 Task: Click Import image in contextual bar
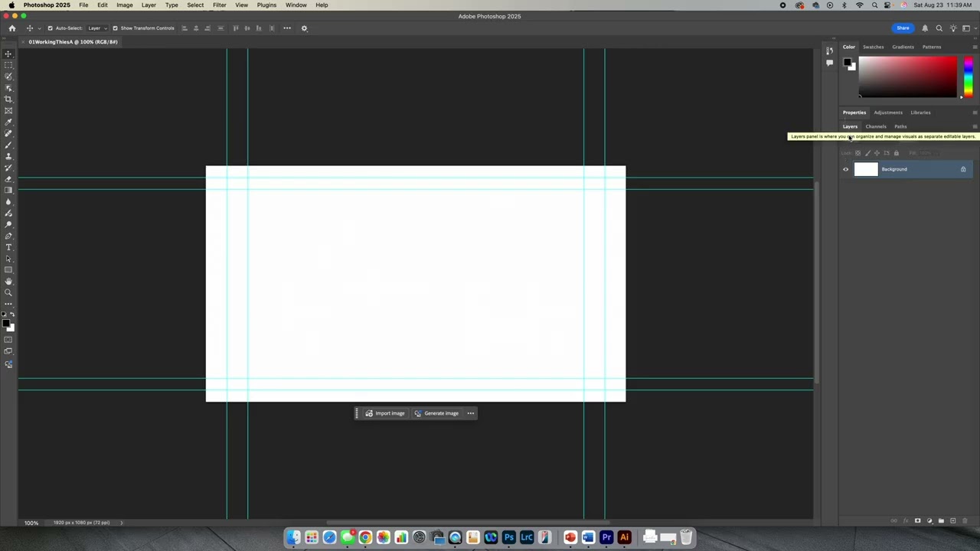pyautogui.click(x=384, y=413)
